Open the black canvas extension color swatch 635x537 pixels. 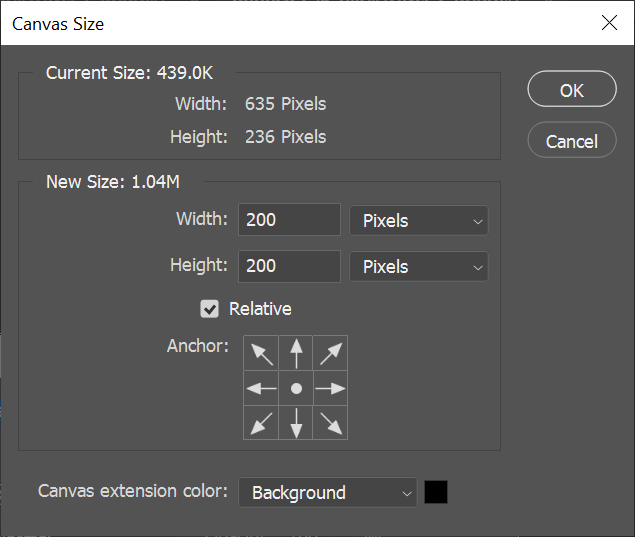[x=436, y=492]
